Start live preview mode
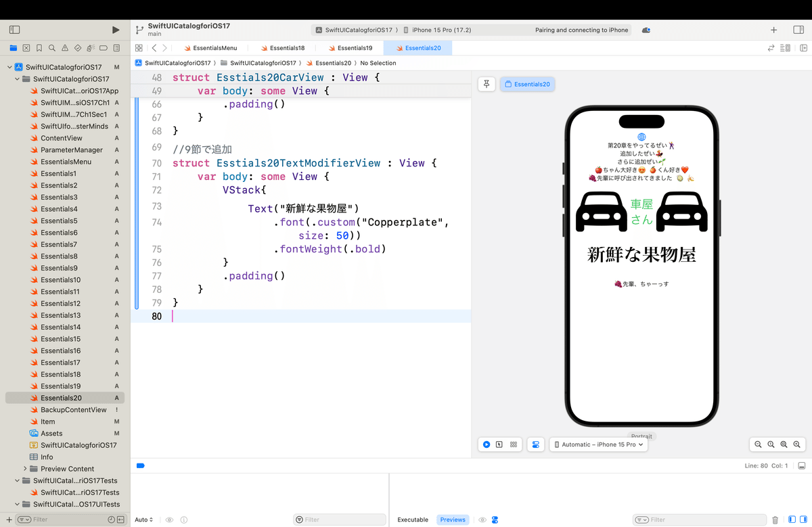Viewport: 812px width, 527px height. click(487, 444)
